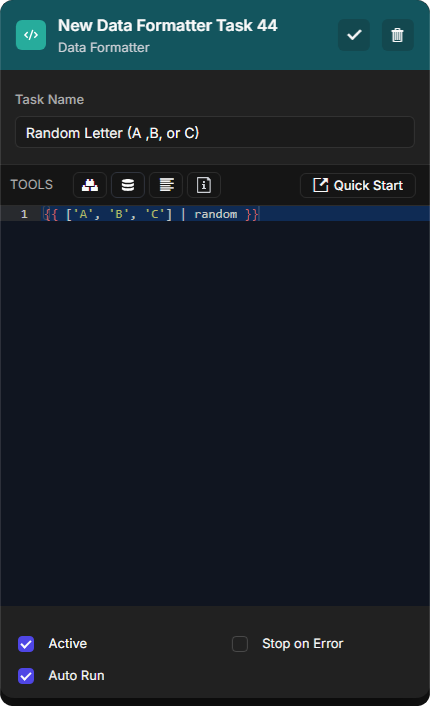Open the text alignment lines tool
Image resolution: width=430 pixels, height=706 pixels.
tap(166, 185)
